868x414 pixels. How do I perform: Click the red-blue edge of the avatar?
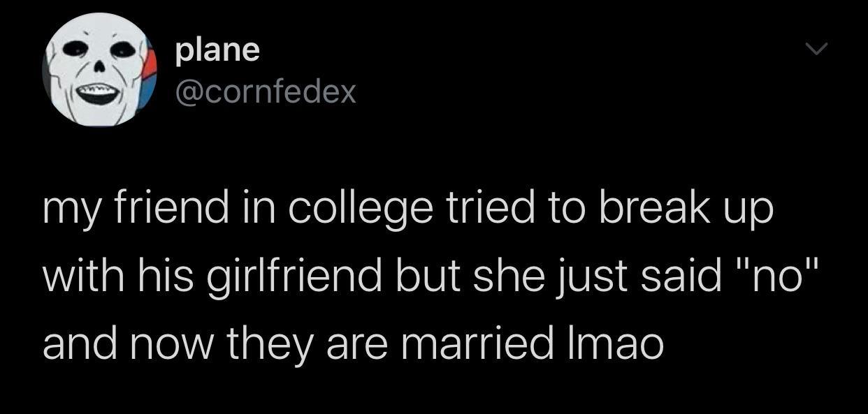(148, 70)
